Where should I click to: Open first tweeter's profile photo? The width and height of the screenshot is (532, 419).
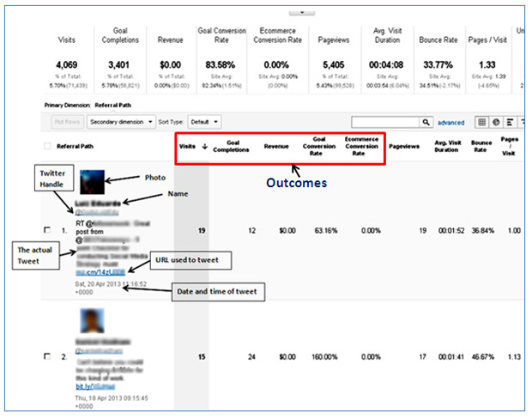coord(92,182)
